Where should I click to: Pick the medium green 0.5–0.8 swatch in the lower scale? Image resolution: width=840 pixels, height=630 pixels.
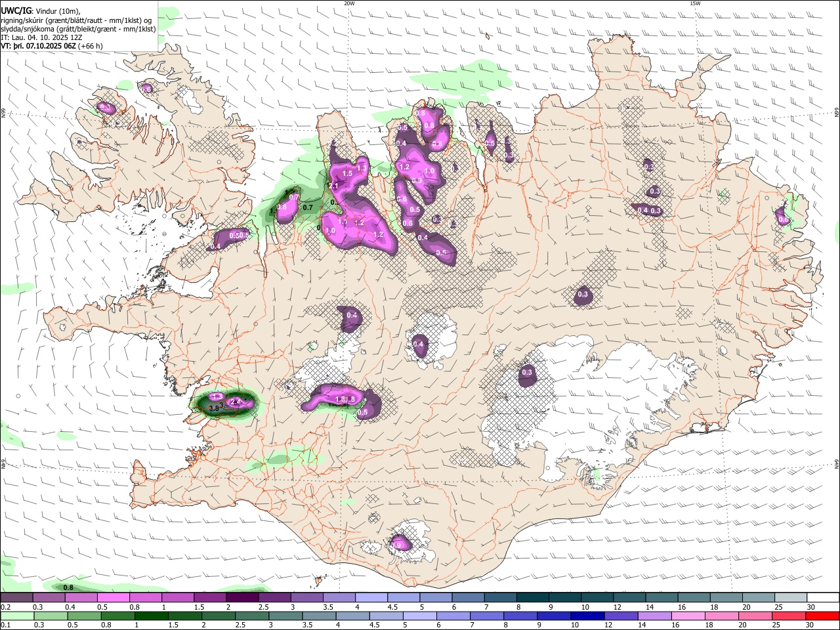coord(84,616)
